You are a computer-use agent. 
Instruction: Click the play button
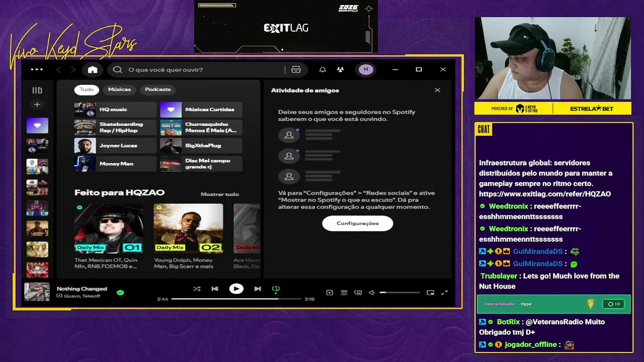point(236,289)
